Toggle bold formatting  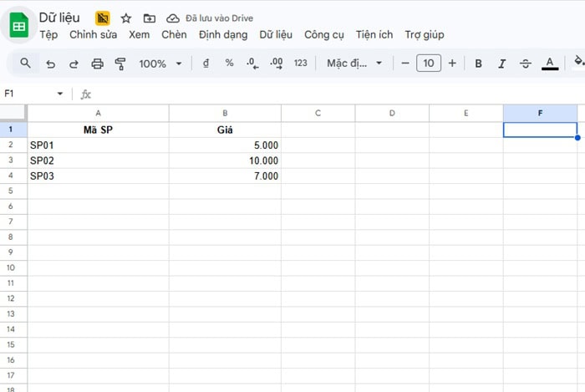pos(479,64)
